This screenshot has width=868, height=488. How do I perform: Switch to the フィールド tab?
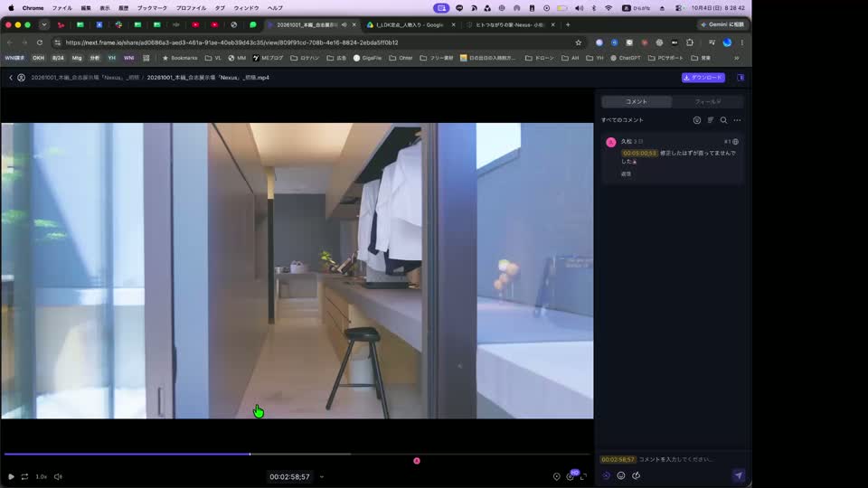(x=707, y=102)
